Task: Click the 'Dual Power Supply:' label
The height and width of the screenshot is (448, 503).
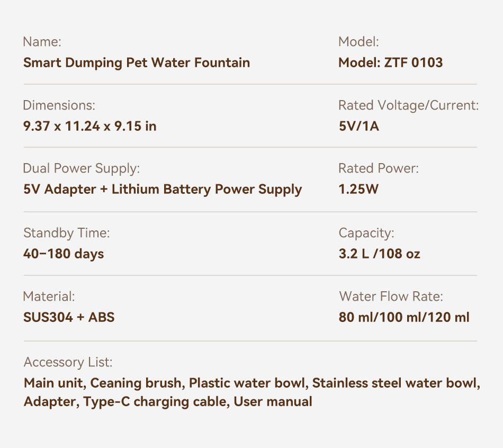Action: [81, 168]
